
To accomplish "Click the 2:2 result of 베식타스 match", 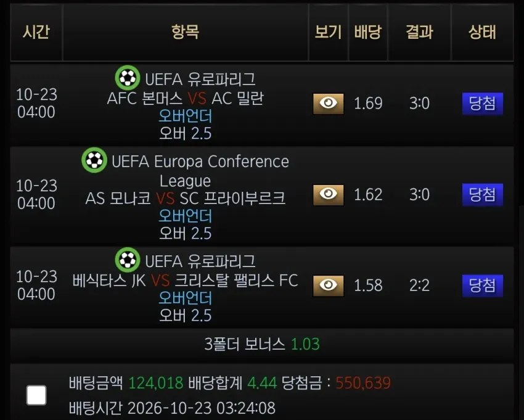I will [x=419, y=286].
